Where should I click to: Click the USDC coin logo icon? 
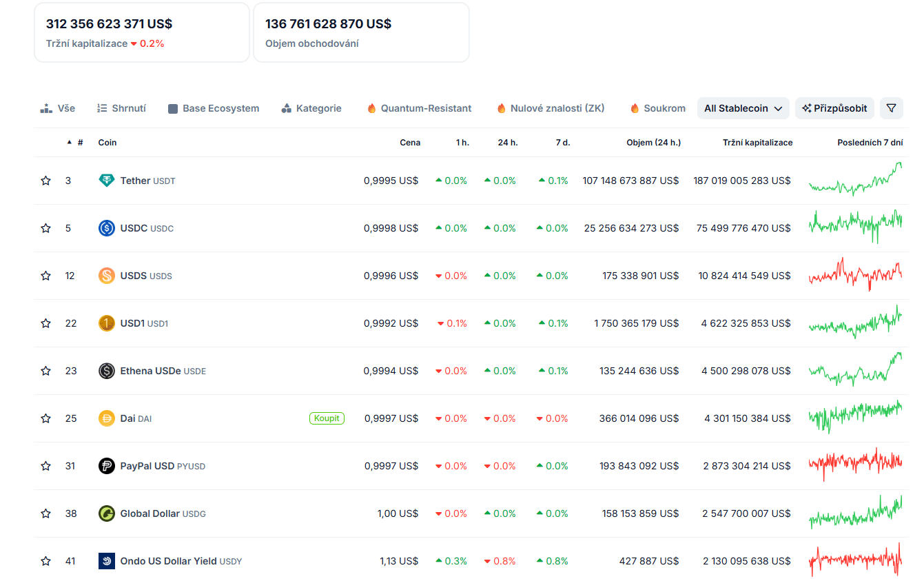106,228
